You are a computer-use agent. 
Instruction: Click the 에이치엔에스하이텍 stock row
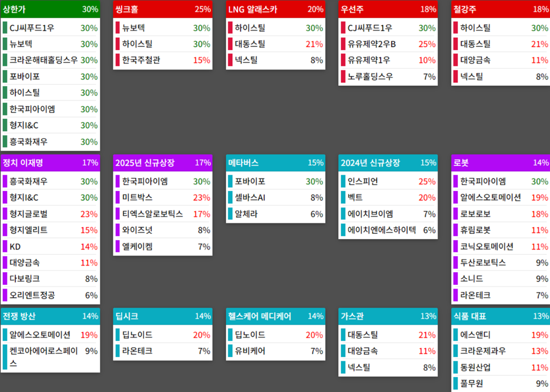388,230
